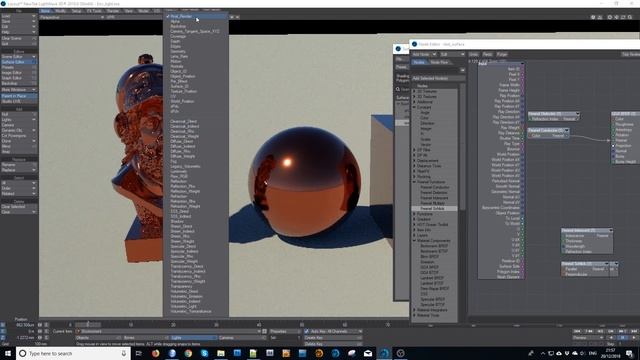
Task: Click the Redo button in the Node Editor
Action: point(487,54)
